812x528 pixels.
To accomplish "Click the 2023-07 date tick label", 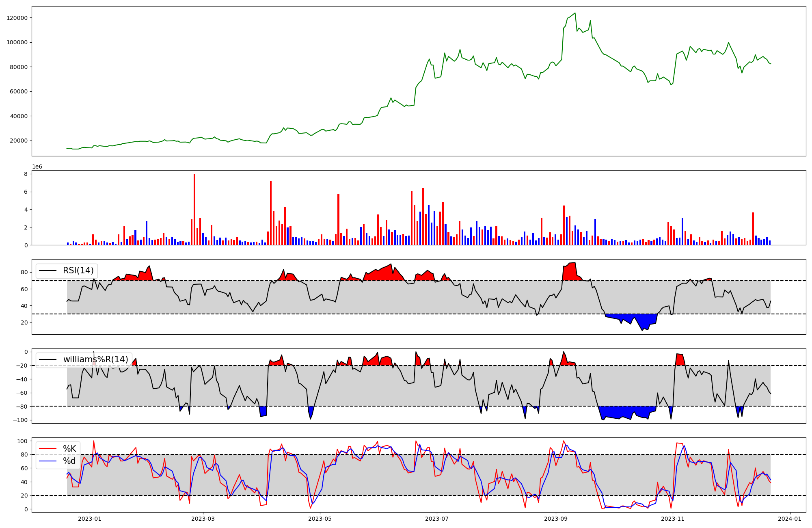I will [x=437, y=519].
